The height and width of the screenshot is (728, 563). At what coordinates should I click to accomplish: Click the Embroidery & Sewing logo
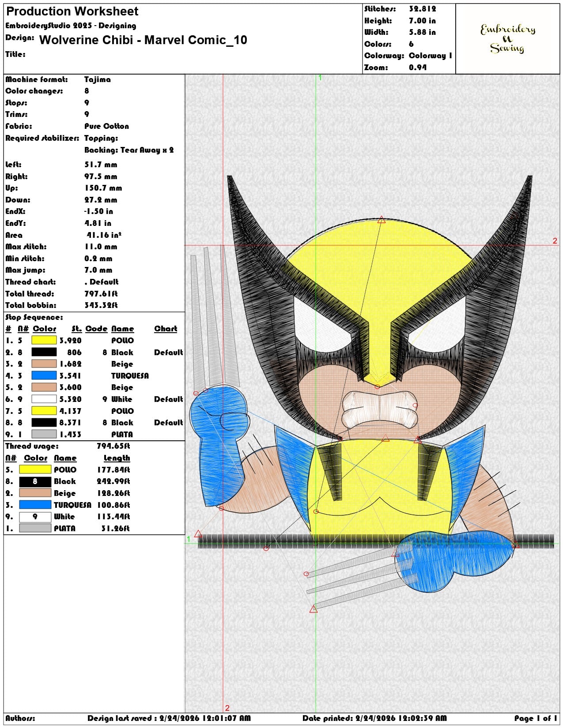(508, 39)
